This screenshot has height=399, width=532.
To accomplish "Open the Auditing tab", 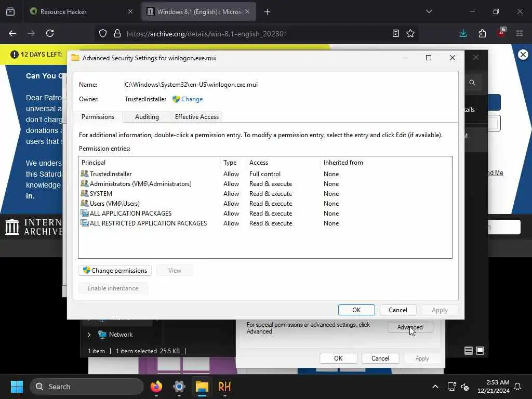I will click(x=147, y=117).
